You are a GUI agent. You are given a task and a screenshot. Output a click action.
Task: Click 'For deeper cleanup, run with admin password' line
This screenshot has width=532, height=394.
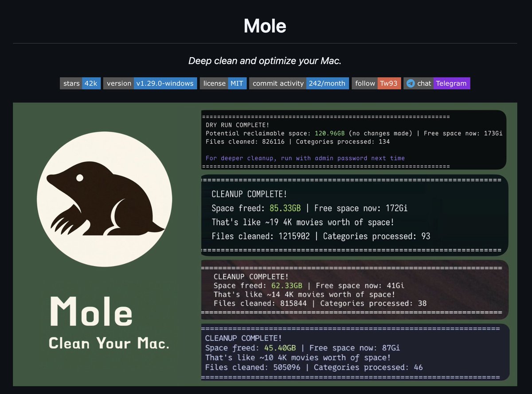pyautogui.click(x=305, y=158)
